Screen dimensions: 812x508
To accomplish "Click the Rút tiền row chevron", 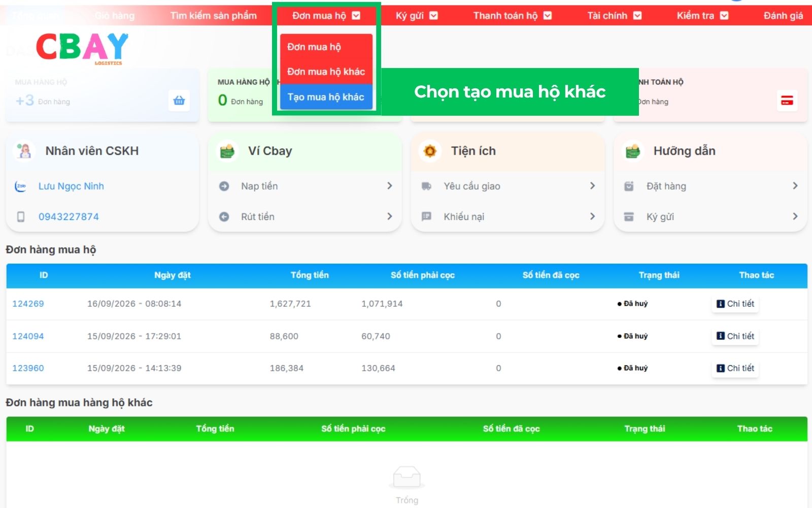I will (x=389, y=216).
